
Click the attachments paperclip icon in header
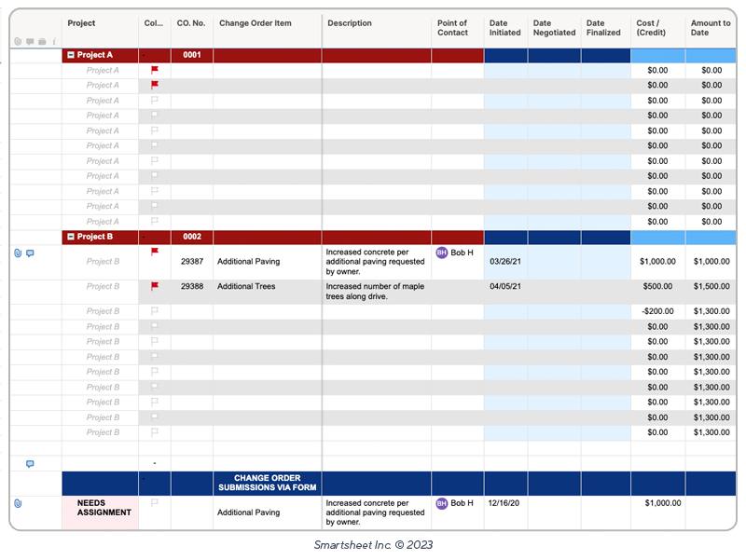(18, 42)
